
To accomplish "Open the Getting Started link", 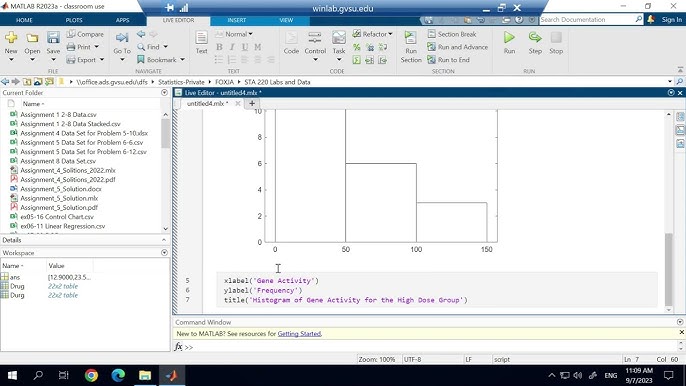I will click(299, 333).
